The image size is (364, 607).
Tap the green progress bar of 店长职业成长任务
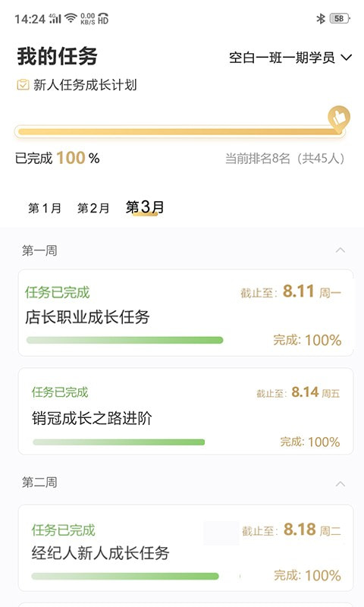124,340
